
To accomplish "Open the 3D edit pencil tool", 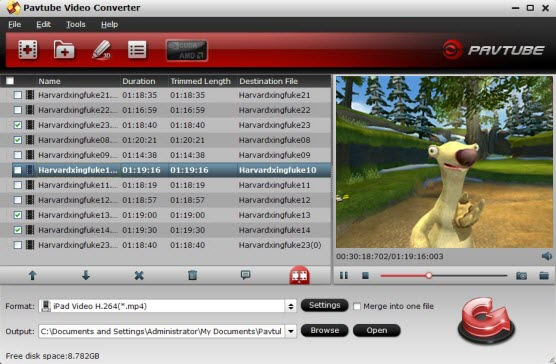I will tap(101, 49).
